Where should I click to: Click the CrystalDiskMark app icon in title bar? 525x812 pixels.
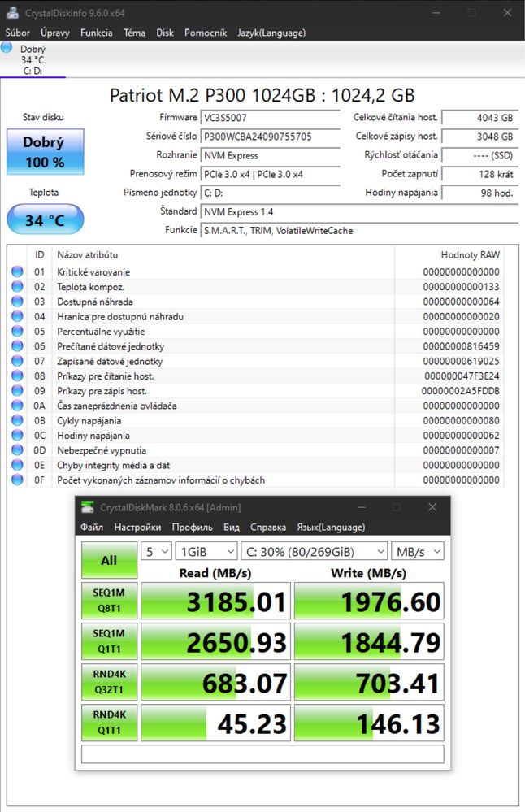[88, 507]
